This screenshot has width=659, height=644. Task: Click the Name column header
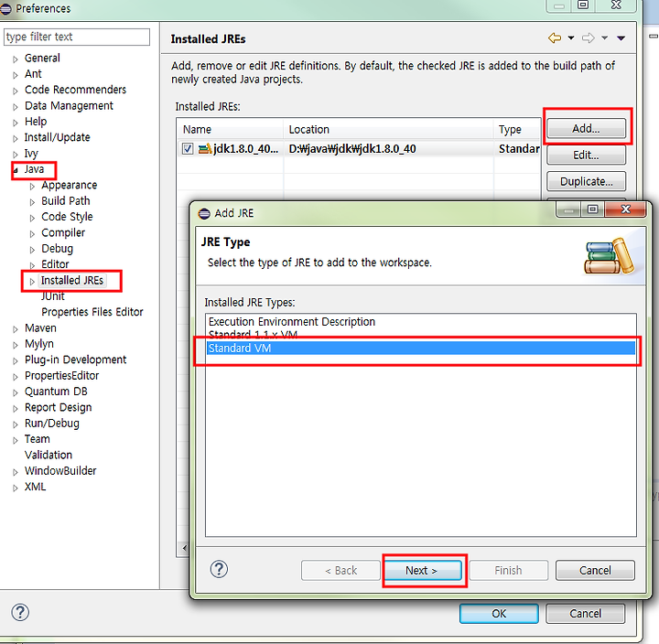click(230, 129)
